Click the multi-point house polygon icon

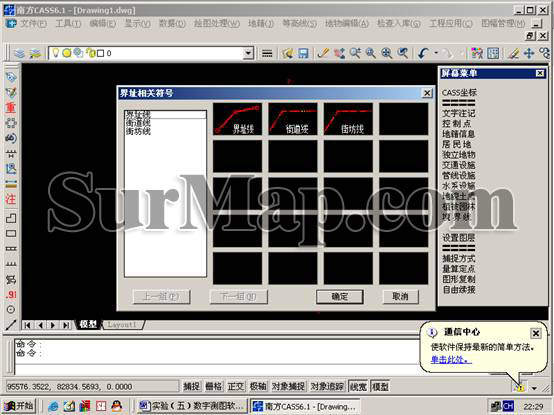tap(11, 218)
